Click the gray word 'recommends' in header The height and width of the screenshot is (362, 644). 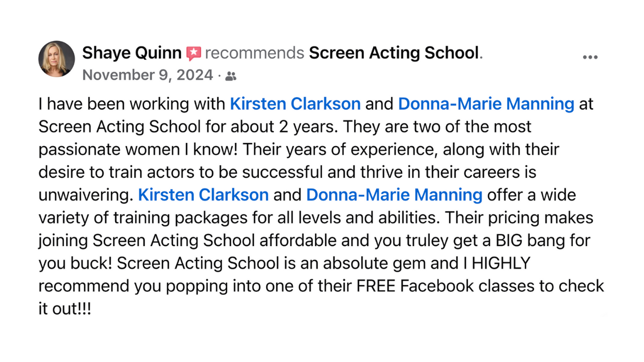(255, 53)
